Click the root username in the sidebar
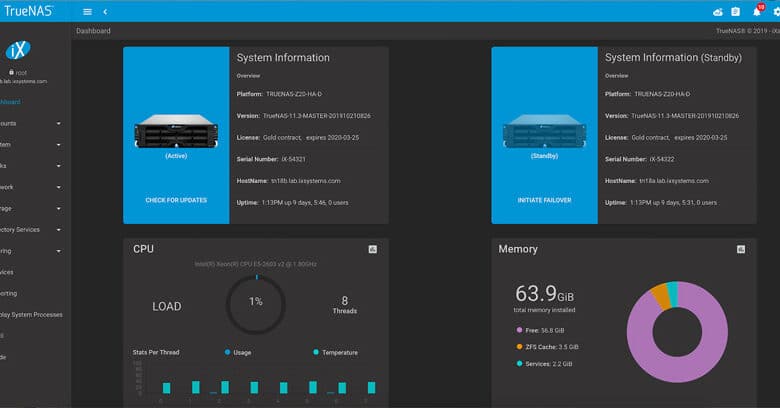Viewport: 780px width, 408px height. (21, 73)
